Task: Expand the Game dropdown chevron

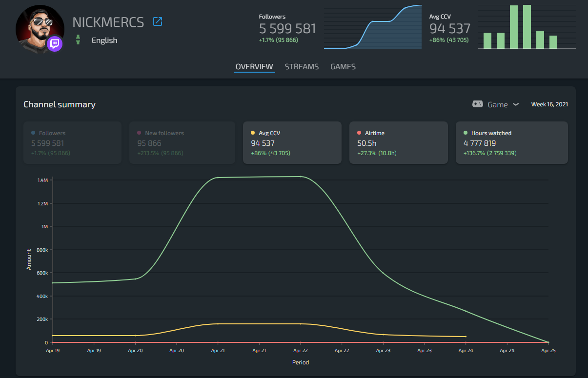Action: [516, 104]
